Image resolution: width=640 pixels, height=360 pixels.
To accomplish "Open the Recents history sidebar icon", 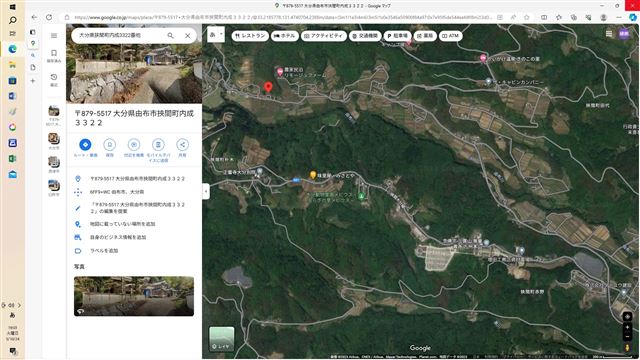I will 54,80.
